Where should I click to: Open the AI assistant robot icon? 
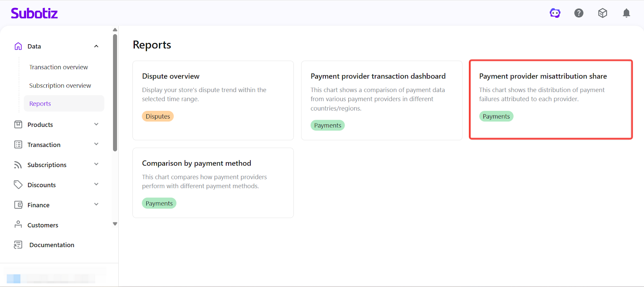pyautogui.click(x=555, y=13)
